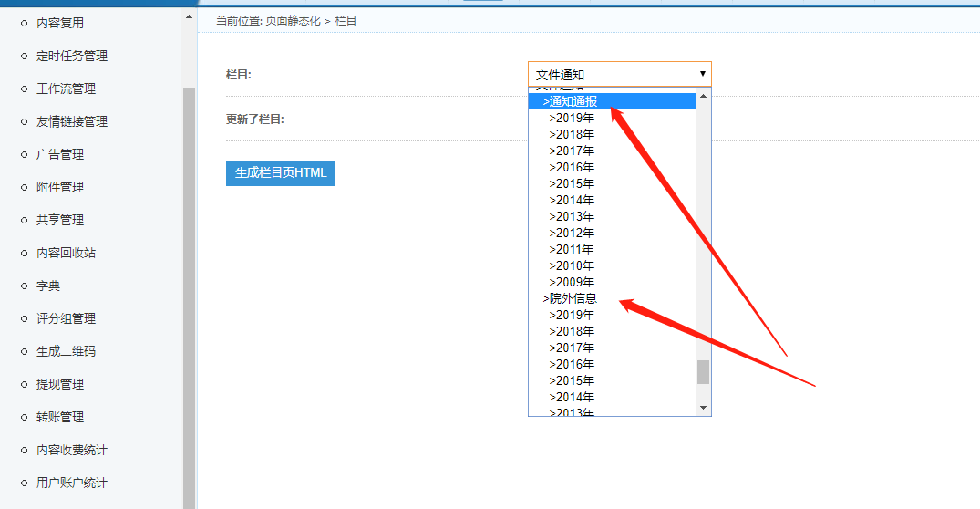The image size is (980, 509).
Task: Open 内容回收站 menu item
Action: [x=66, y=253]
